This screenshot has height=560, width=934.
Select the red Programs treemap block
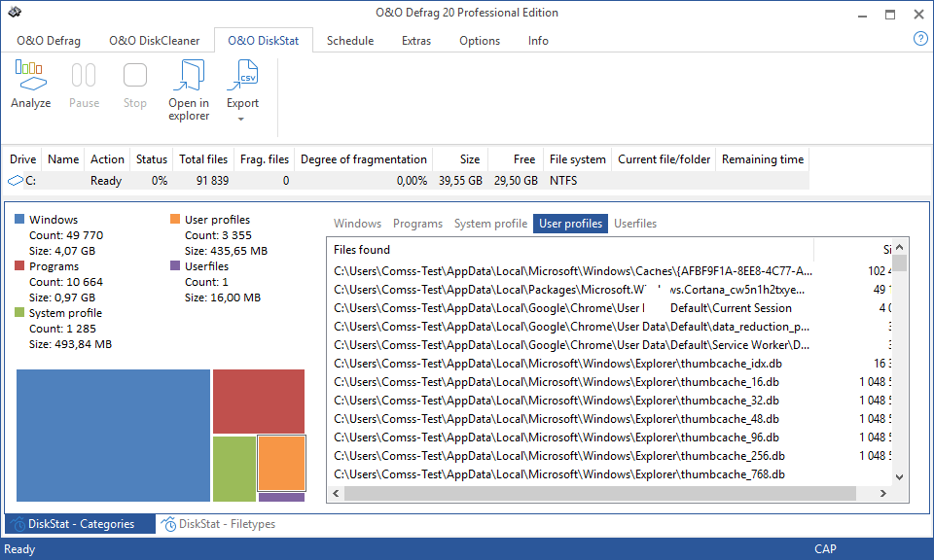click(259, 402)
